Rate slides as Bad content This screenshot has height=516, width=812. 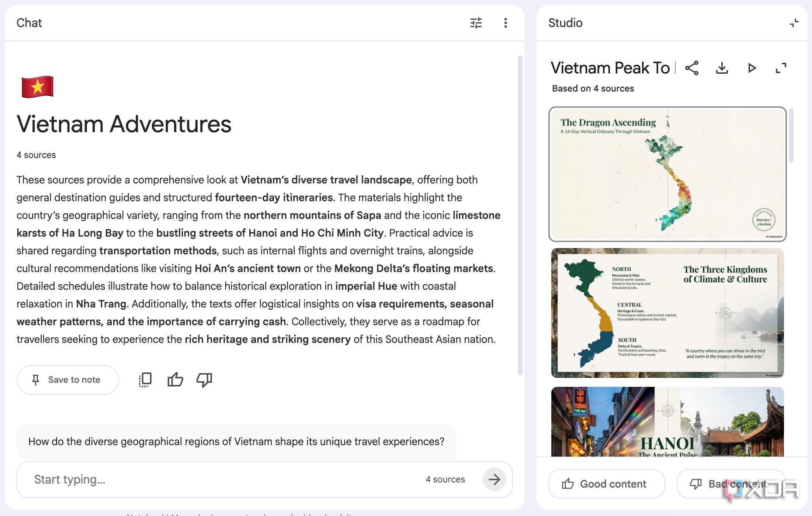(x=731, y=484)
